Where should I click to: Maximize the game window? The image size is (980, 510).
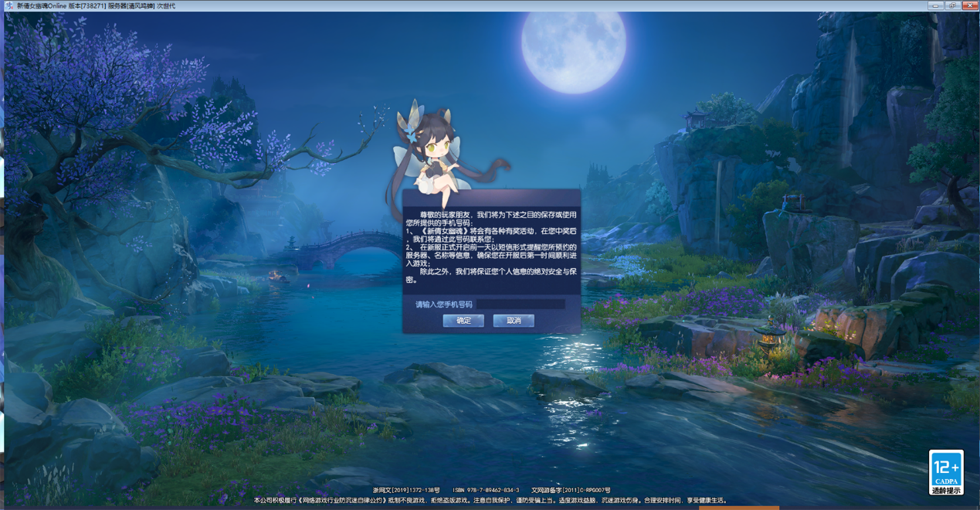952,5
